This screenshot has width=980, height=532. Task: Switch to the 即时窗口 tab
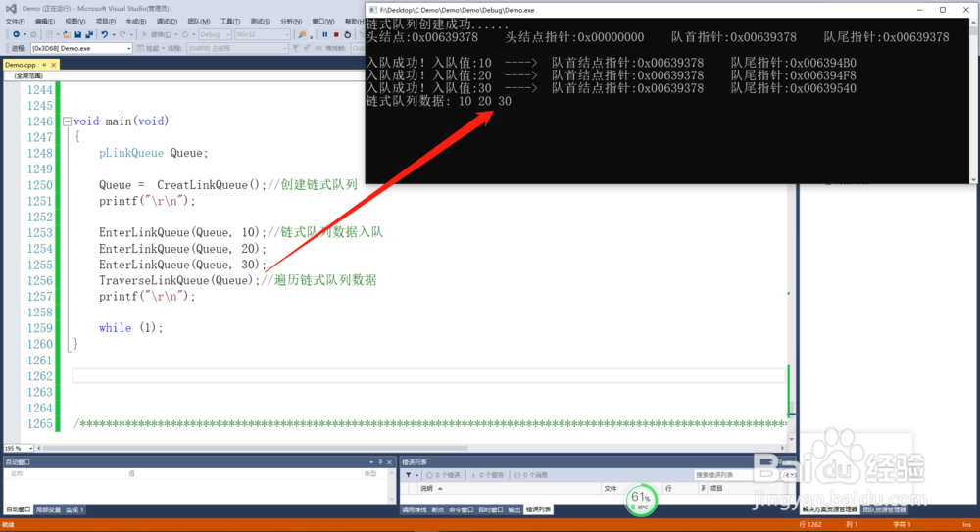tap(491, 509)
